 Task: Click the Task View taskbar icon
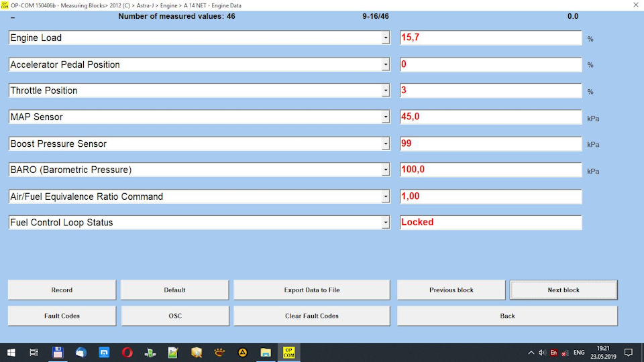(34, 352)
